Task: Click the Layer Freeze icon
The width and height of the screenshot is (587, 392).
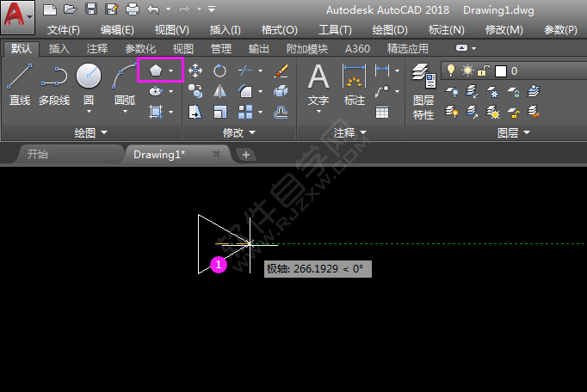Action: 492,91
